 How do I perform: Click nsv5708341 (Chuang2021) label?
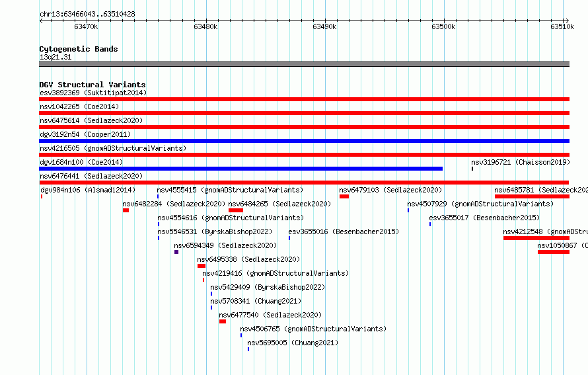tap(256, 301)
